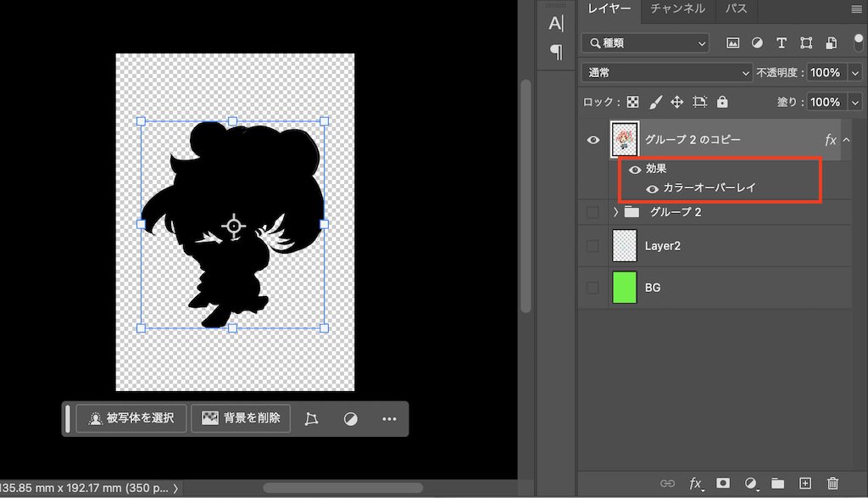Create a new layer
Viewport: 868px width, 498px height.
(x=805, y=484)
